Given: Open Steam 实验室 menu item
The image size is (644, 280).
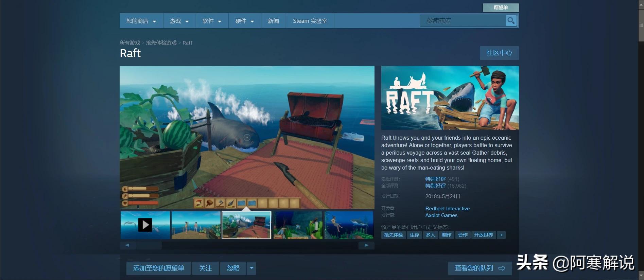Looking at the screenshot, I should coord(310,21).
